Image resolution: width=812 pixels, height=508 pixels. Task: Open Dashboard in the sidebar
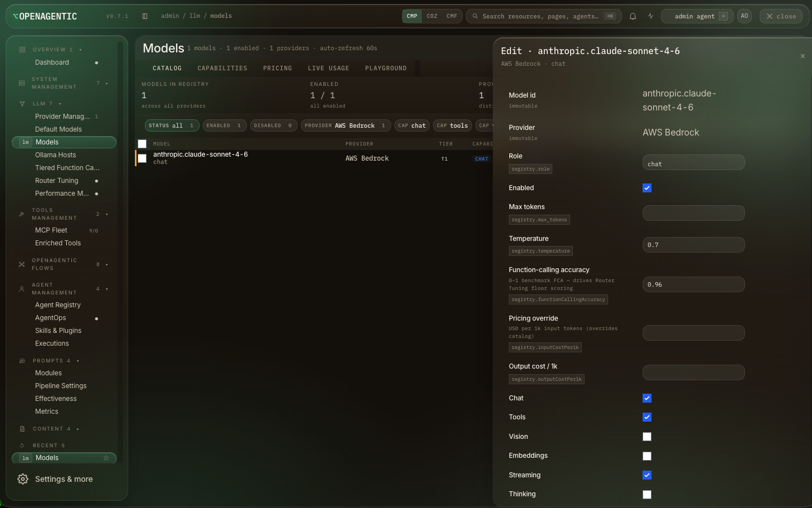point(52,62)
